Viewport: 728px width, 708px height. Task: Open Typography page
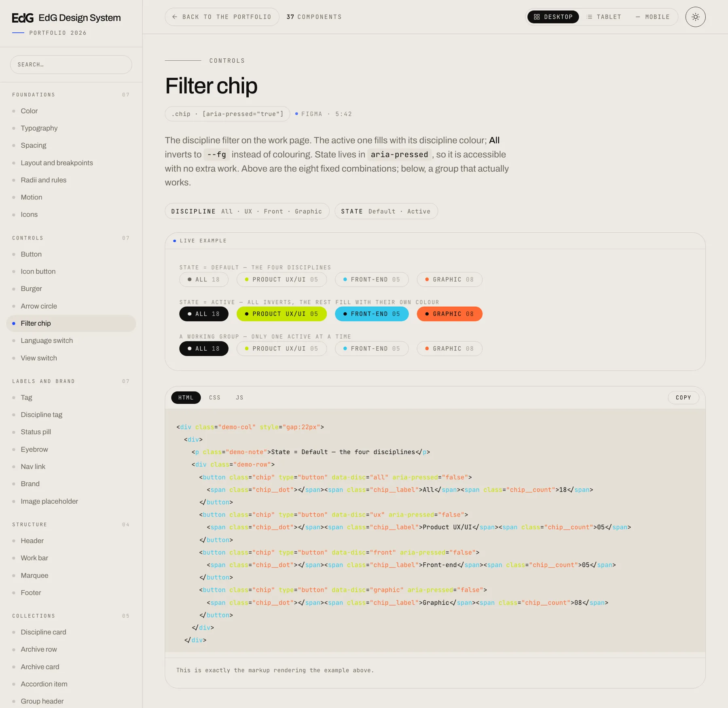coord(71,128)
